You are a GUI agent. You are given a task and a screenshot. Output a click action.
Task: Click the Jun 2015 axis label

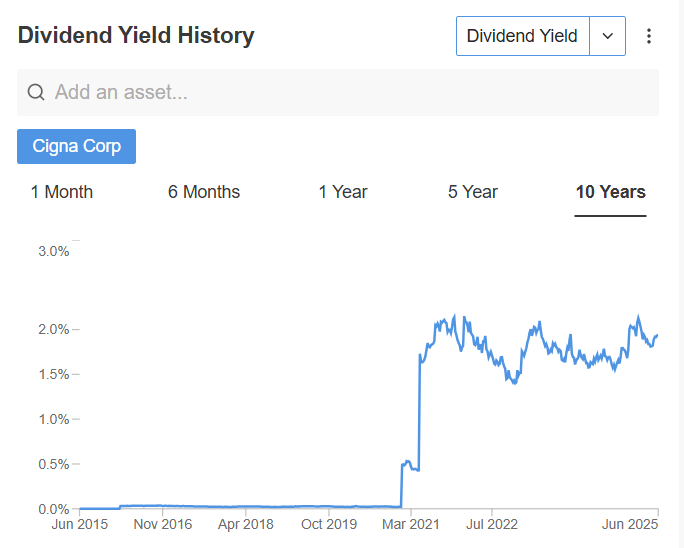(79, 524)
